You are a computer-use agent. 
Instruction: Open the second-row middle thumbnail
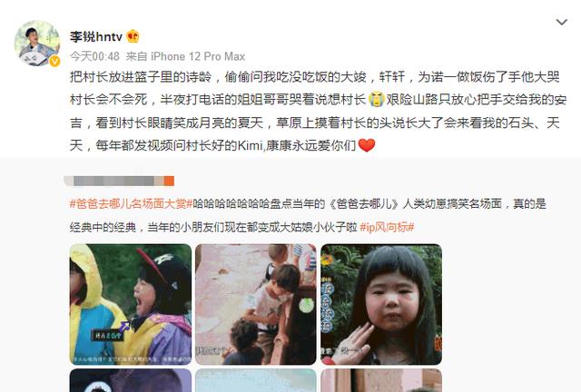point(256,380)
